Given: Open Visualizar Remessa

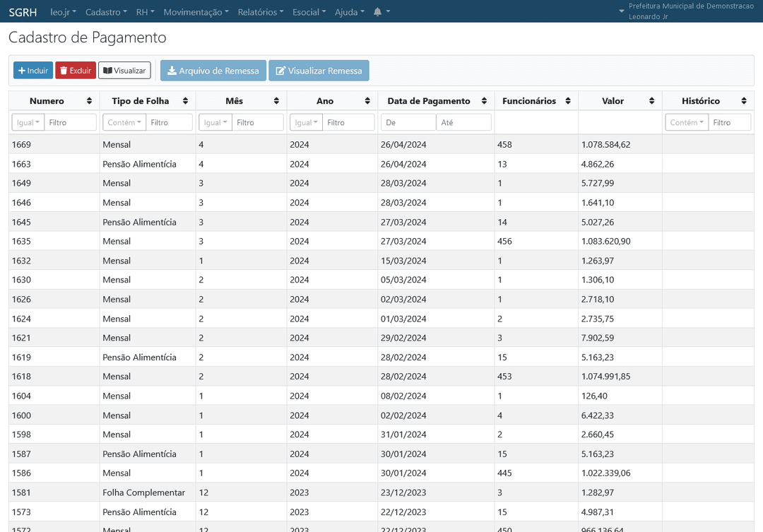Looking at the screenshot, I should (x=319, y=71).
